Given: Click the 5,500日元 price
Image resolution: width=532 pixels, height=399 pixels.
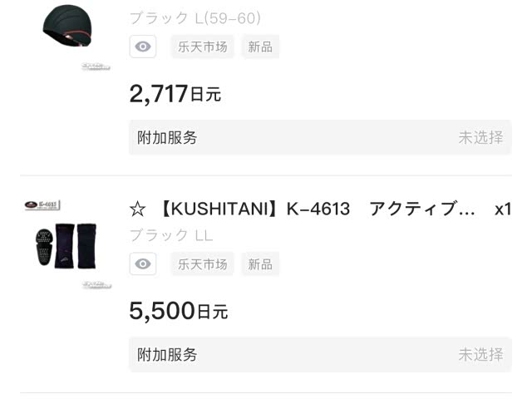Looking at the screenshot, I should pos(178,311).
